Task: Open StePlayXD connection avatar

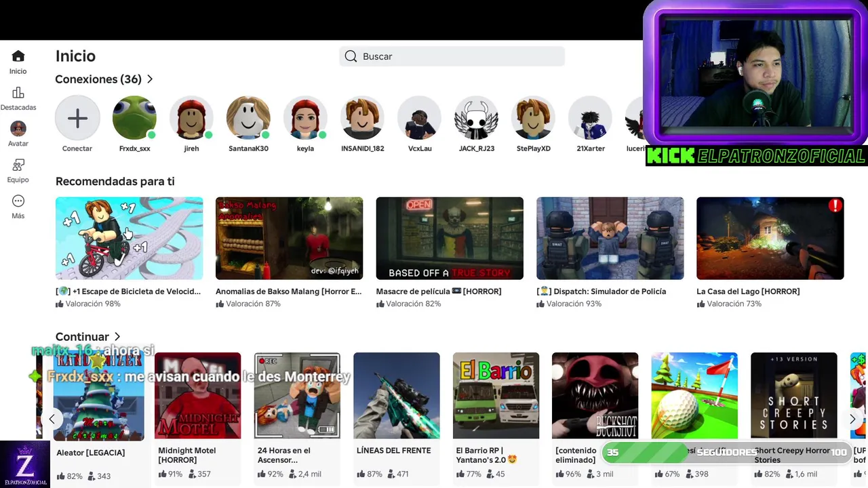Action: (533, 118)
